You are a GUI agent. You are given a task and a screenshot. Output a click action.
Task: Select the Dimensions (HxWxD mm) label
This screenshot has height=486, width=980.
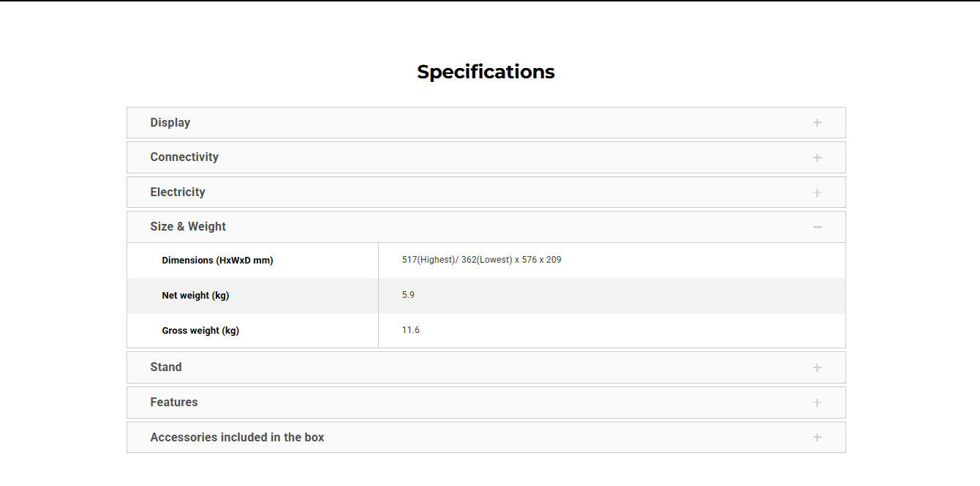[x=217, y=261]
